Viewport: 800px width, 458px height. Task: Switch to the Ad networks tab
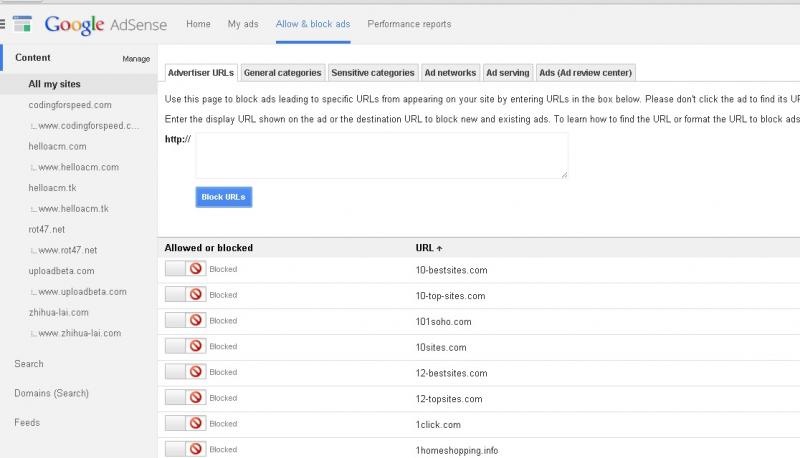[x=450, y=72]
